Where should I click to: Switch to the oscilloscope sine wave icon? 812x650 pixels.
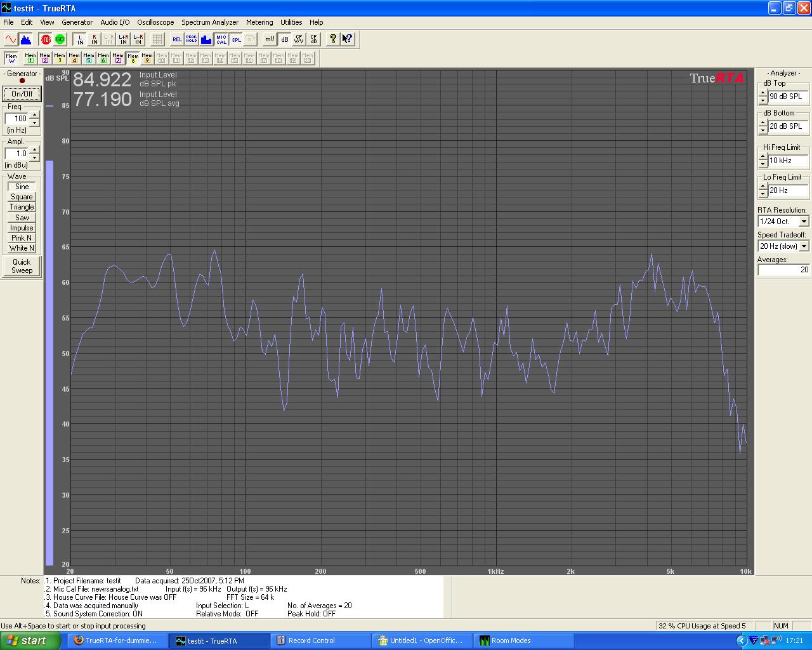tap(11, 39)
